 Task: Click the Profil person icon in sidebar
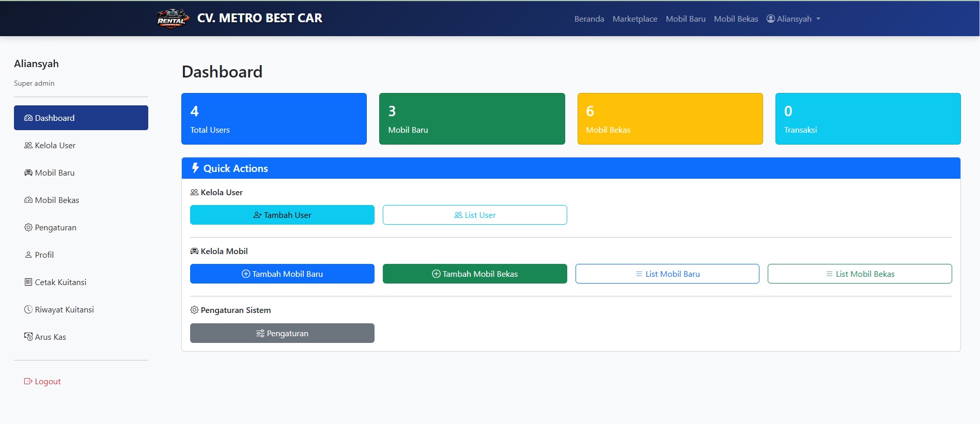pos(28,255)
